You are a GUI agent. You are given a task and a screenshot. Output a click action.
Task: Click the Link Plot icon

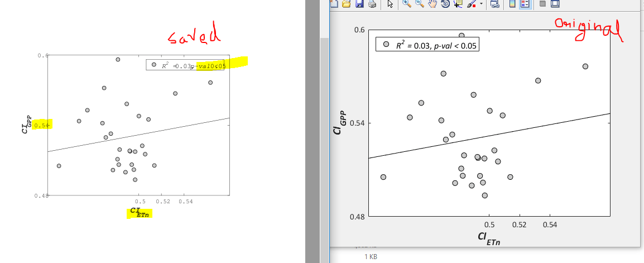(495, 4)
